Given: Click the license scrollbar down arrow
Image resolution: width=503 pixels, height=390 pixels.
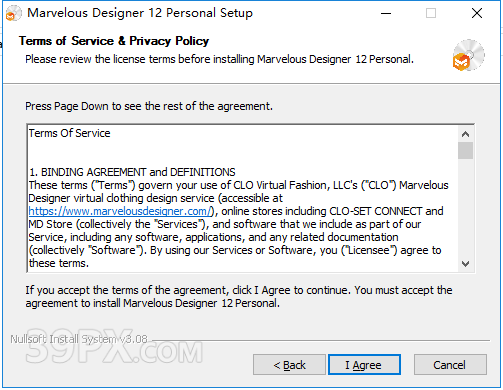Looking at the screenshot, I should point(465,264).
